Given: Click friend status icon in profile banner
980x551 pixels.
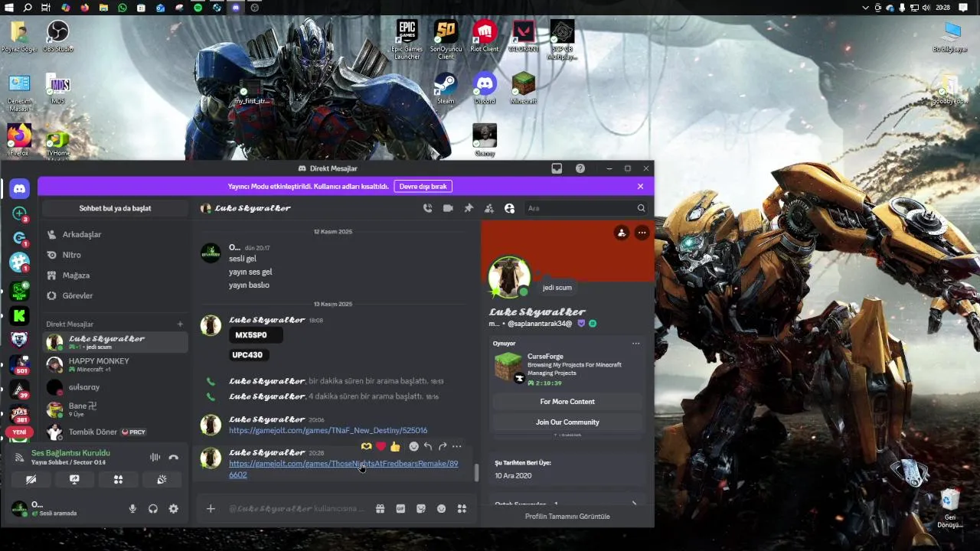Looking at the screenshot, I should tap(622, 233).
